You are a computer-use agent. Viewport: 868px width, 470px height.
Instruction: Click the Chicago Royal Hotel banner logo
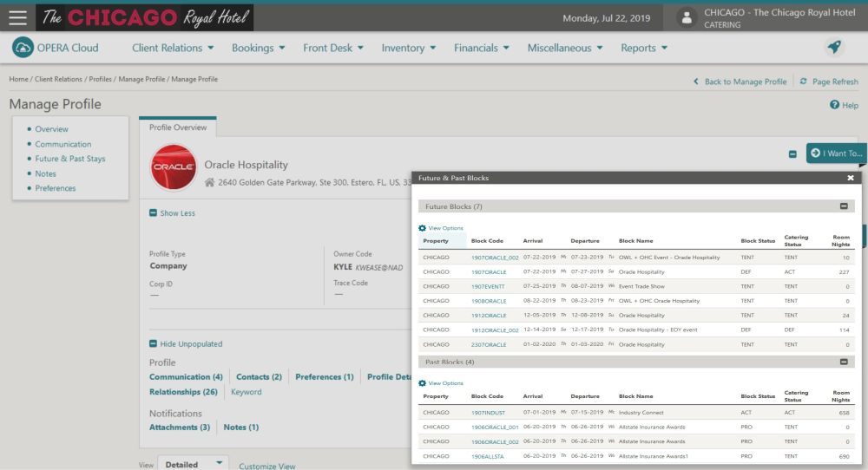coord(144,17)
